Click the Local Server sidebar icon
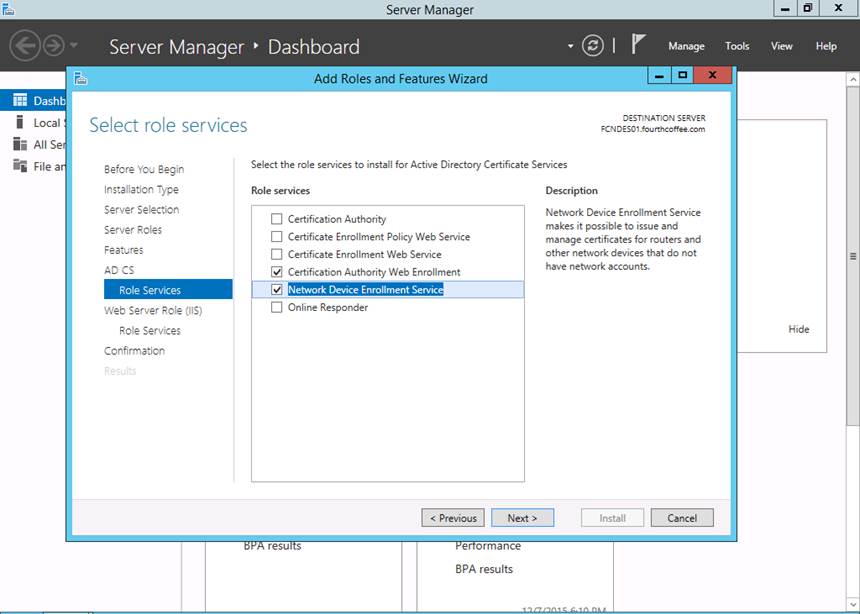 click(x=20, y=123)
